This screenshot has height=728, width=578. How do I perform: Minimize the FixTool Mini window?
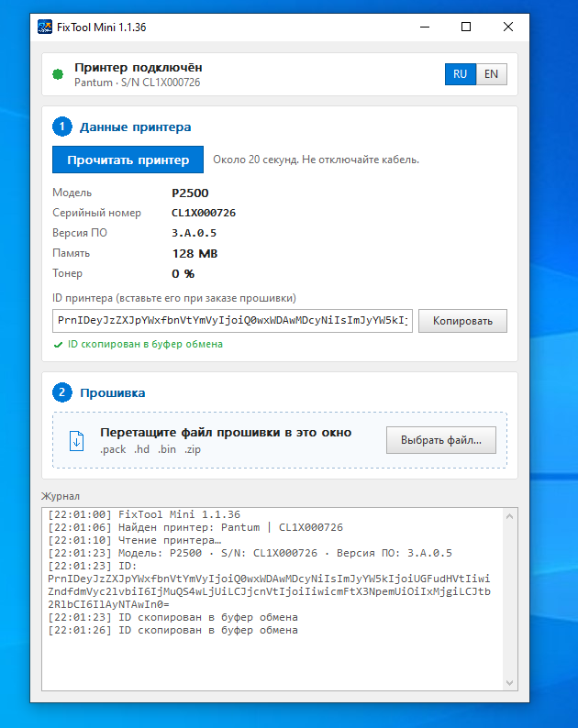click(x=425, y=27)
